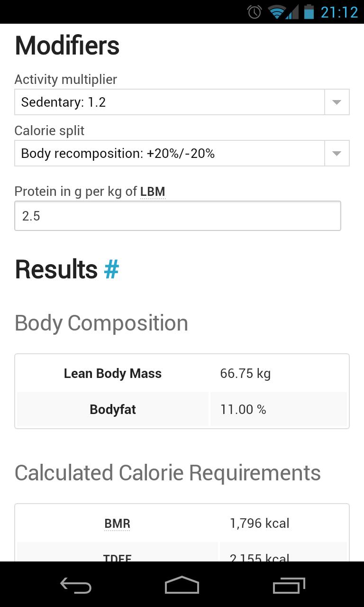
Task: Tap the 1,796 kcal BMR value
Action: point(259,523)
